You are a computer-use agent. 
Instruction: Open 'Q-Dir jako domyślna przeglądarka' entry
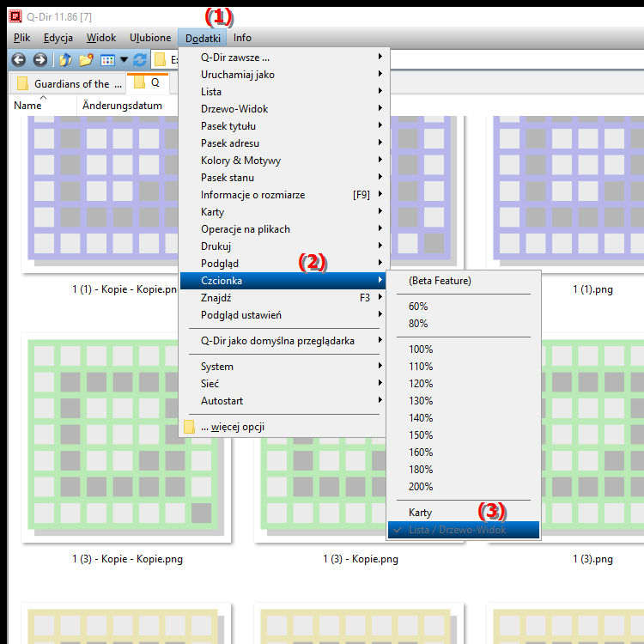pyautogui.click(x=284, y=341)
